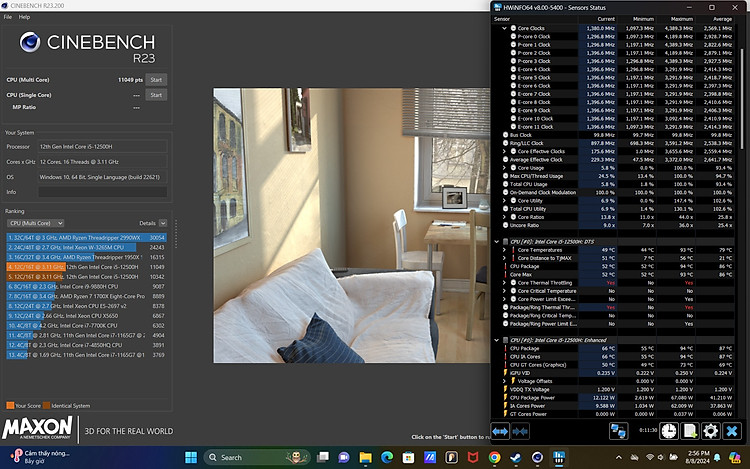
Task: Select the Intel Xeon W-3265M ranking row
Action: pos(86,248)
